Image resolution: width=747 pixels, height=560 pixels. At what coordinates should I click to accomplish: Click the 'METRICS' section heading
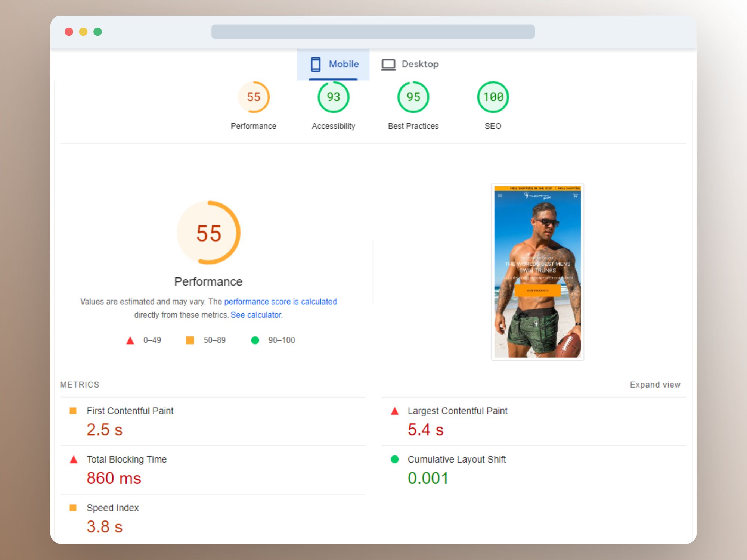tap(80, 385)
